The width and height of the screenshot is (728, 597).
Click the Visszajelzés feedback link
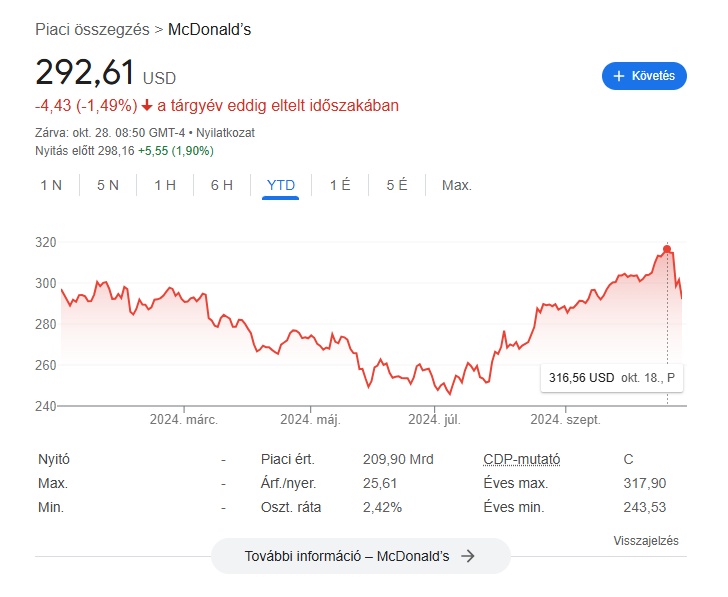[646, 540]
